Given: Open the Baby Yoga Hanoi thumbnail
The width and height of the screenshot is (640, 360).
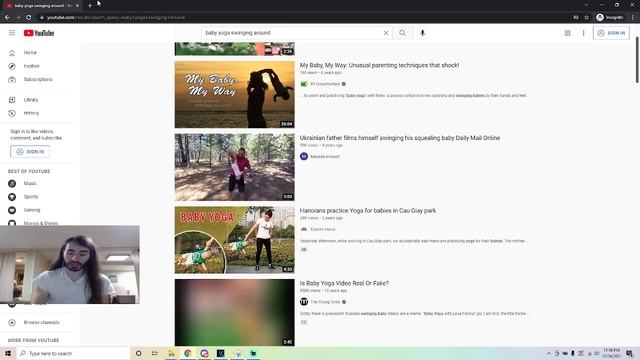Looking at the screenshot, I should pos(234,240).
